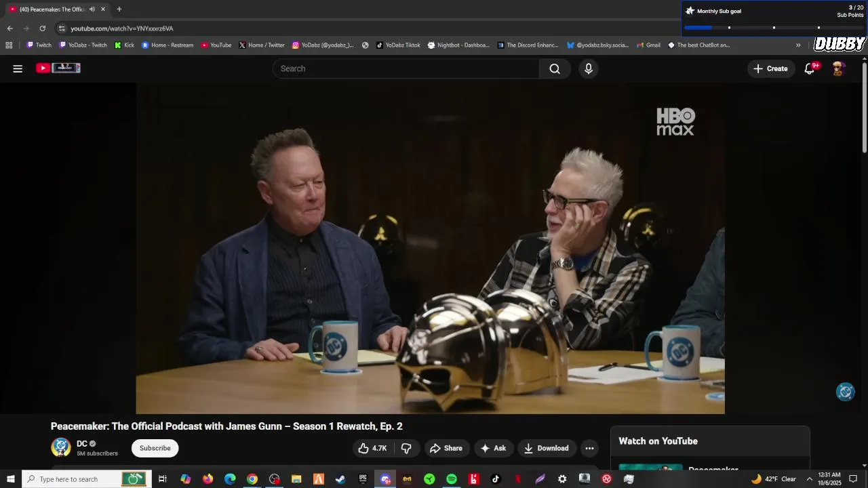Mute the tab using speaker icon

pos(92,9)
